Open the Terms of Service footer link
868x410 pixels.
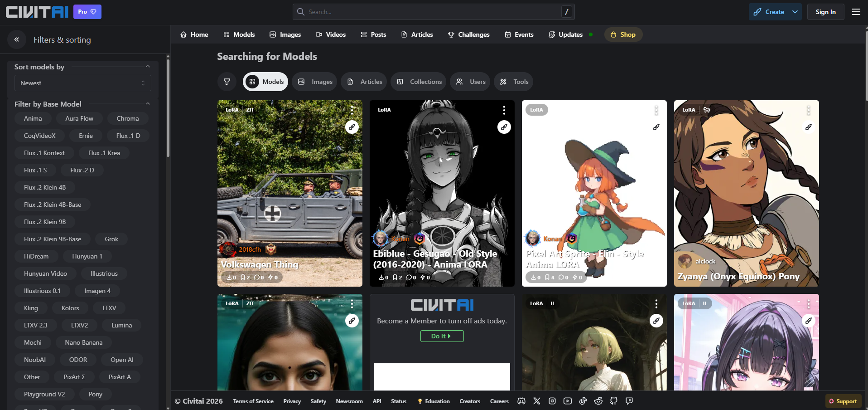[x=253, y=401]
